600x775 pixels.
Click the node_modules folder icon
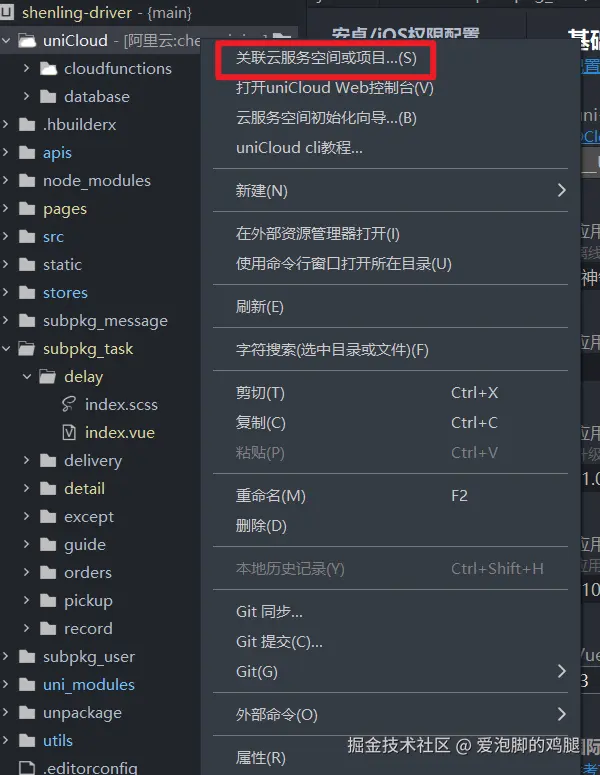point(27,180)
